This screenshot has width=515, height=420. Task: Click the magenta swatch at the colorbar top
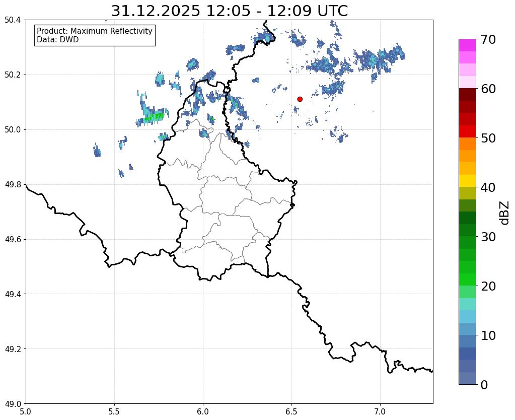(467, 45)
